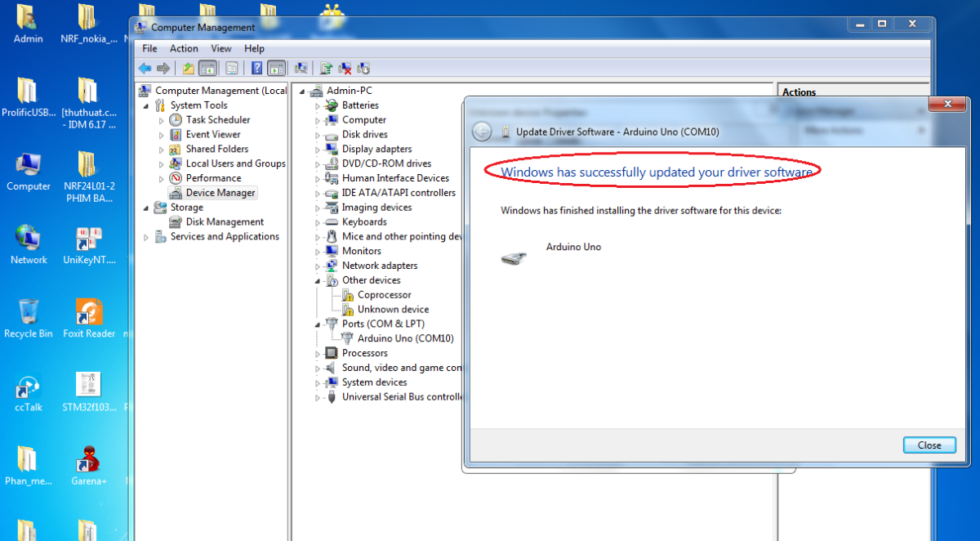Click the Update Driver Software toolbar icon
The width and height of the screenshot is (980, 541).
pyautogui.click(x=327, y=68)
